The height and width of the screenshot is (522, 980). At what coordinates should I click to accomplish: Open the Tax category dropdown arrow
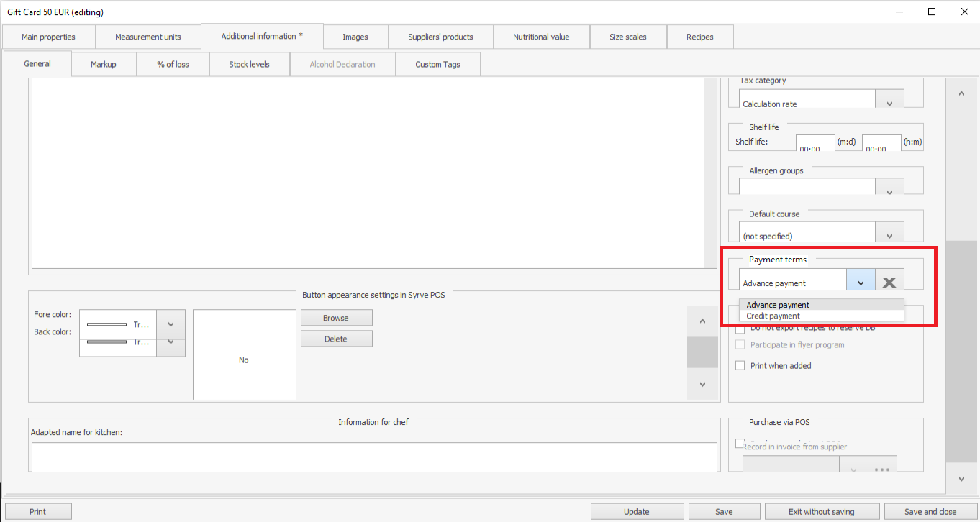[x=889, y=102]
